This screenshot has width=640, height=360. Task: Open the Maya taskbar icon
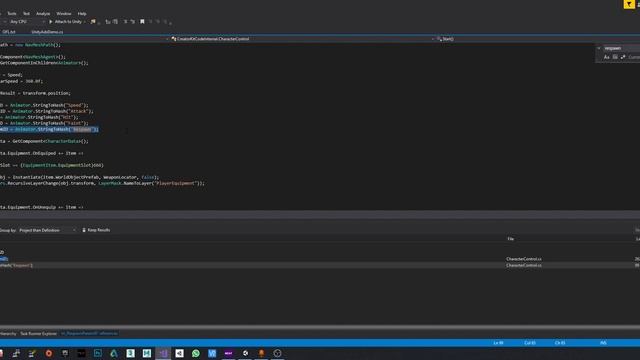[x=147, y=353]
